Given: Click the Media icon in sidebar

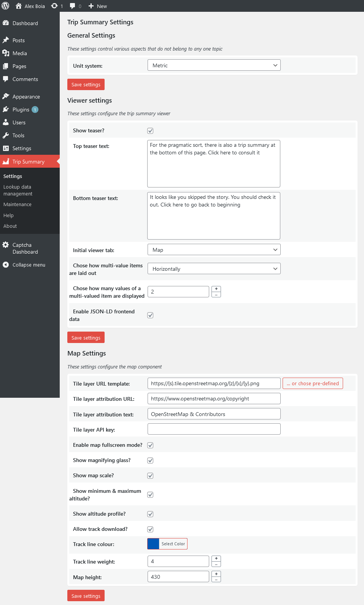Looking at the screenshot, I should point(6,53).
